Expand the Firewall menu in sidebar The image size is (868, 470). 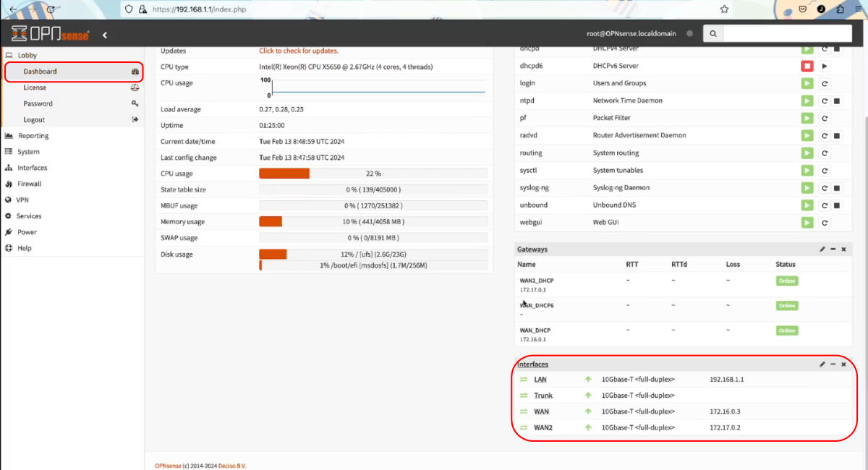(x=30, y=184)
